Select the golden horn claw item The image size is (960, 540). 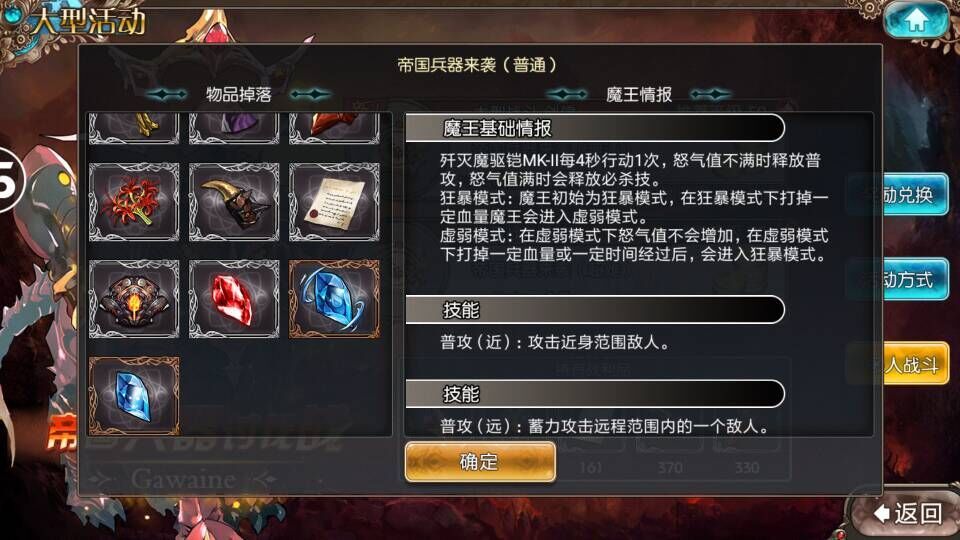click(234, 201)
